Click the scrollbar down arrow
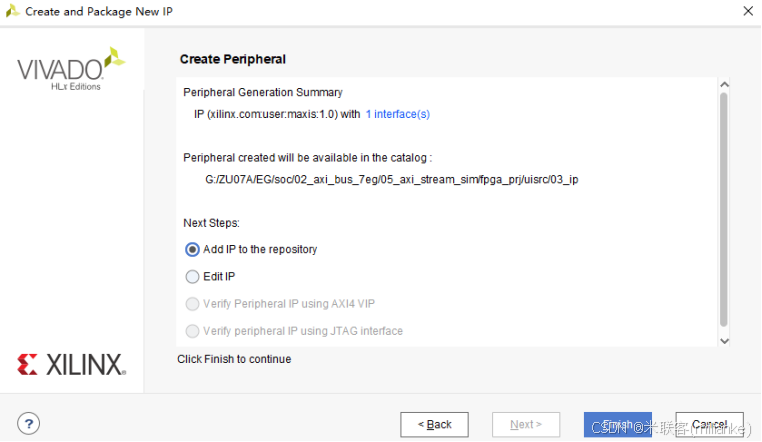The width and height of the screenshot is (762, 442). click(x=725, y=340)
